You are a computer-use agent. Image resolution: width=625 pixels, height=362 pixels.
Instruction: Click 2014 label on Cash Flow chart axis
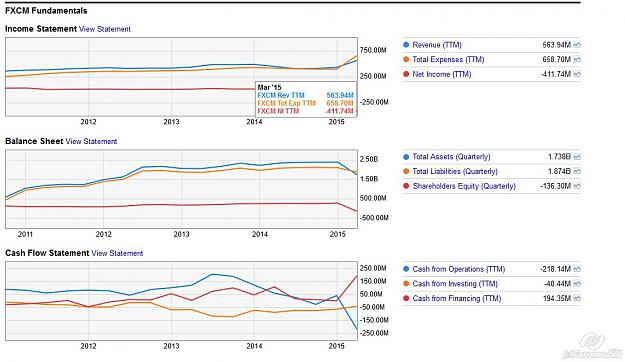[x=254, y=346]
